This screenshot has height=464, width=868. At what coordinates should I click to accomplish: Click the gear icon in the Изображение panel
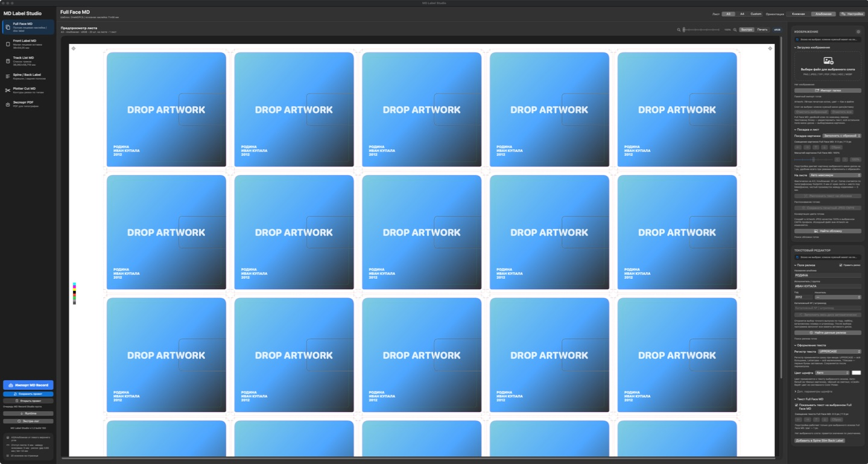(x=858, y=31)
